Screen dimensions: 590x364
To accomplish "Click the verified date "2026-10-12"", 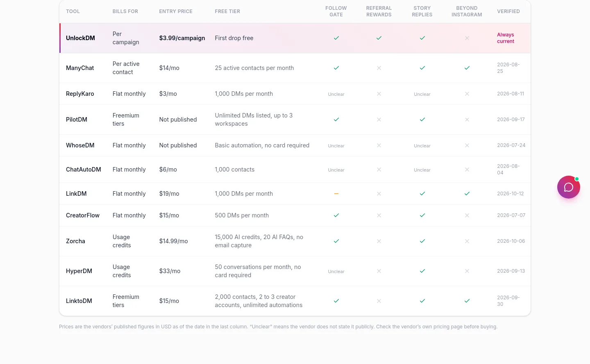I will (x=511, y=194).
